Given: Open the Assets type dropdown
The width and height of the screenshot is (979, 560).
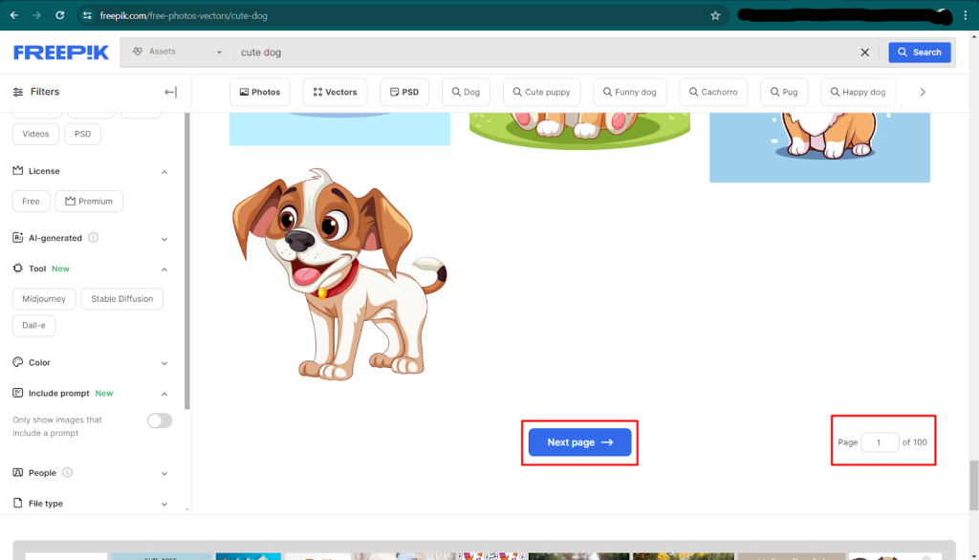Looking at the screenshot, I should tap(177, 52).
